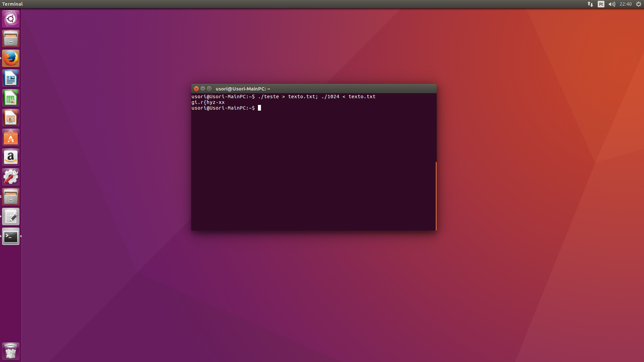Image resolution: width=644 pixels, height=362 pixels.
Task: Open LibreOffice Calc spreadsheet
Action: point(11,98)
